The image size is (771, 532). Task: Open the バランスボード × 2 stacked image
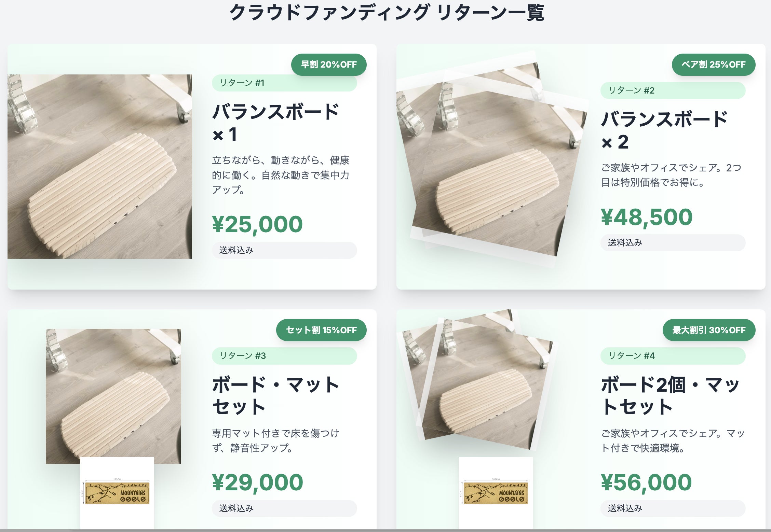click(492, 160)
